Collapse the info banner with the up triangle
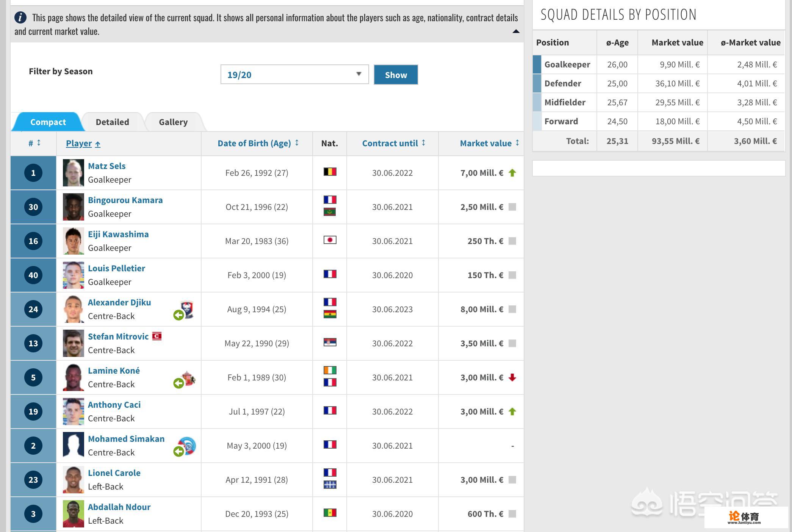 (516, 31)
